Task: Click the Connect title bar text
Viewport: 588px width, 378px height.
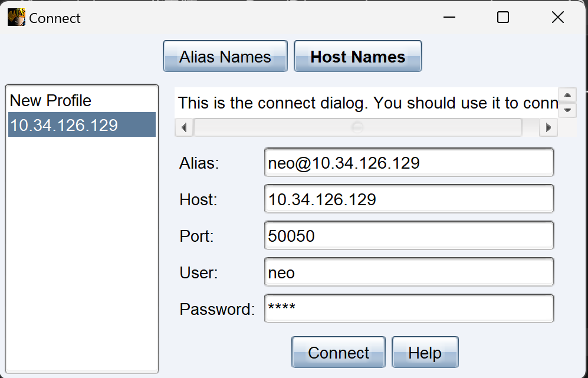Action: click(55, 18)
